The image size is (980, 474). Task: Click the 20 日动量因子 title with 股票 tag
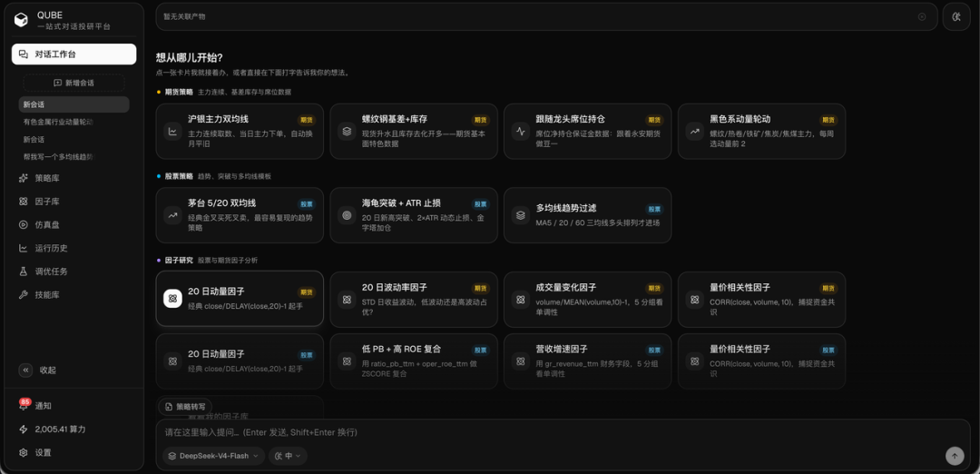tap(216, 354)
